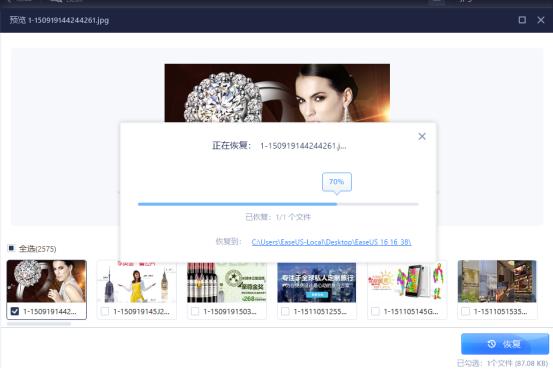
Task: Check the 1-1511051255... file checkbox
Action: click(285, 311)
